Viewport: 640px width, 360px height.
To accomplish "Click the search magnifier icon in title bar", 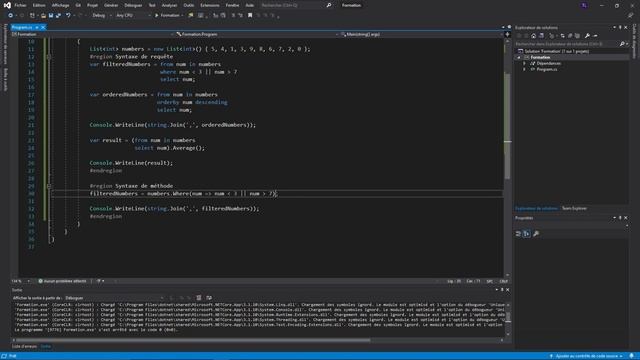I will point(329,5).
